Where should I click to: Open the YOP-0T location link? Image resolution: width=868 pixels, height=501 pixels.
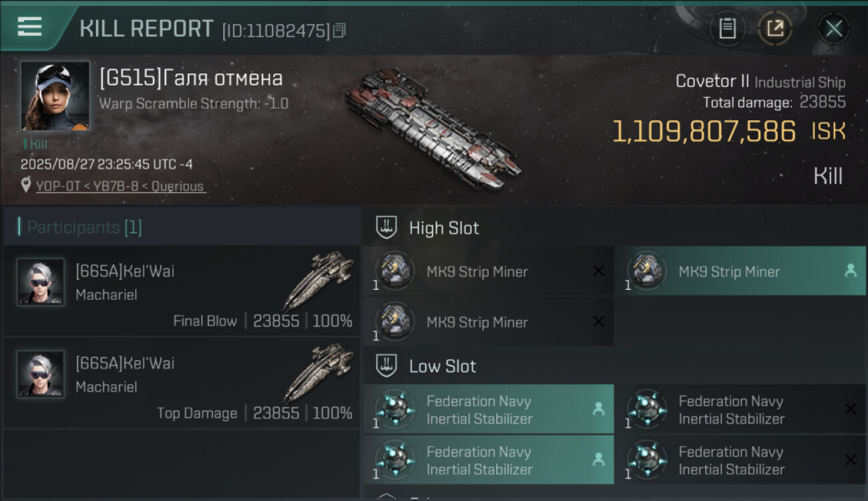(120, 186)
